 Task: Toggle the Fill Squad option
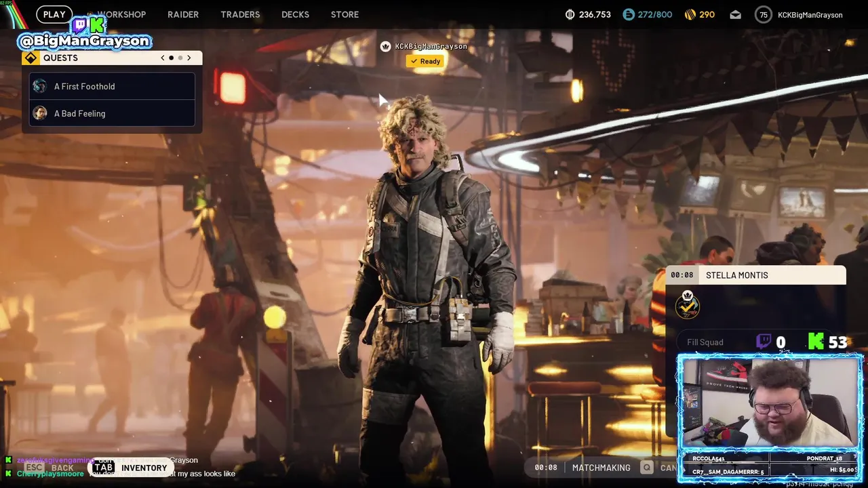click(x=705, y=342)
